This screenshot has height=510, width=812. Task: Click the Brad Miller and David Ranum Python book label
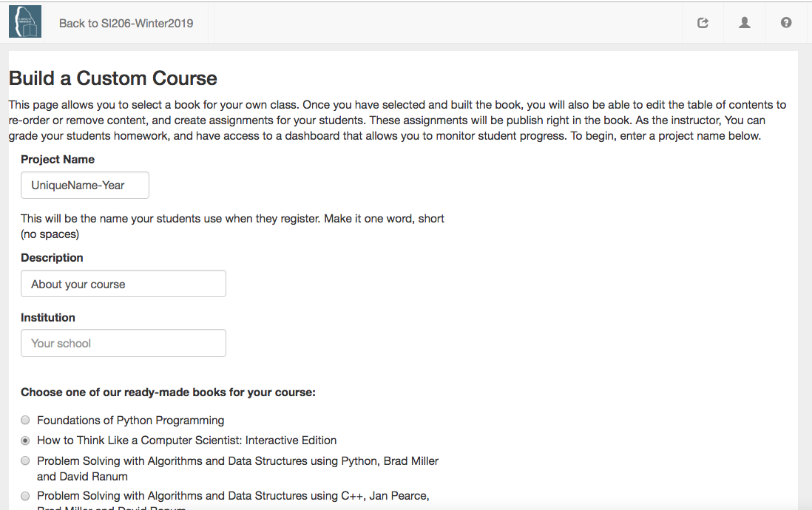[237, 469]
